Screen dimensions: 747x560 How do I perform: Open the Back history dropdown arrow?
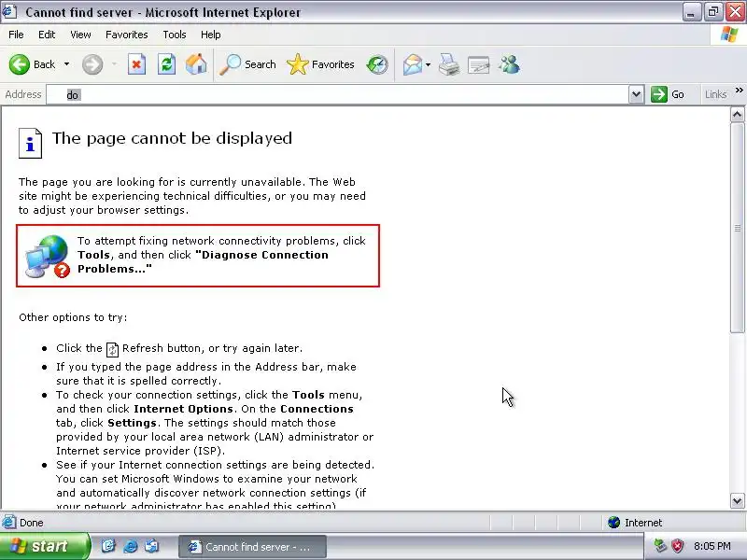[66, 64]
